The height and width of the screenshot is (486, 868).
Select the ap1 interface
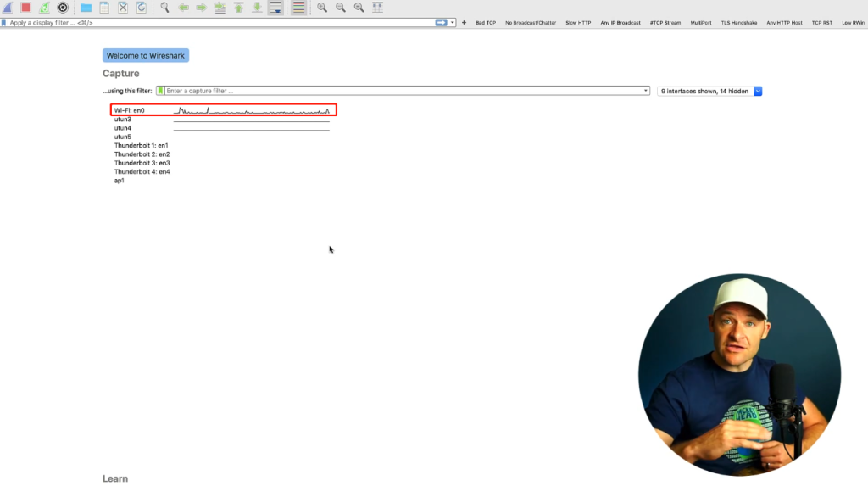(x=119, y=181)
